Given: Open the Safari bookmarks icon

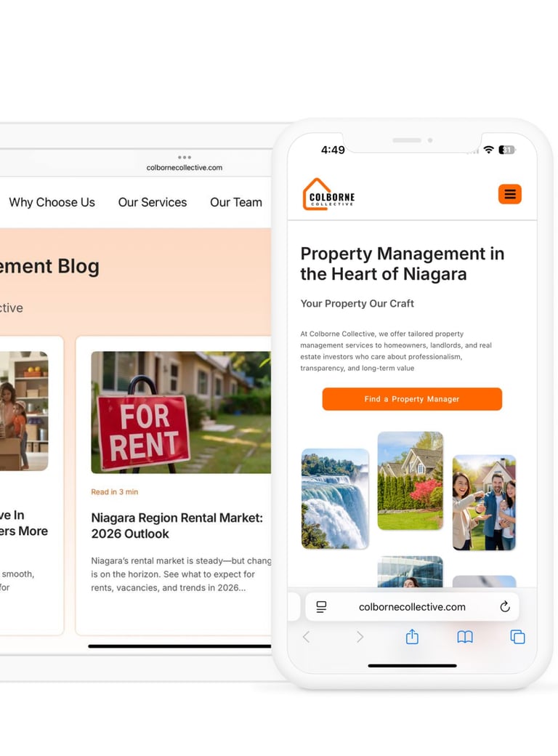Looking at the screenshot, I should (x=465, y=638).
